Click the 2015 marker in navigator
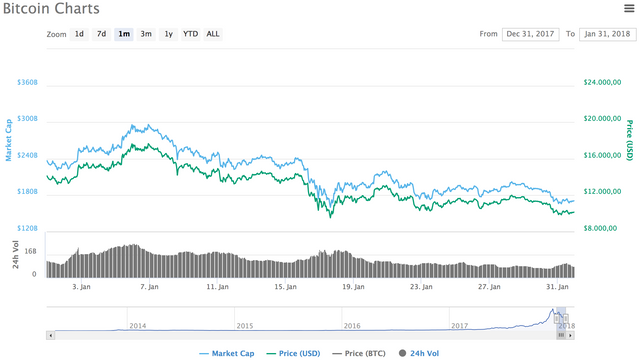 click(x=245, y=326)
